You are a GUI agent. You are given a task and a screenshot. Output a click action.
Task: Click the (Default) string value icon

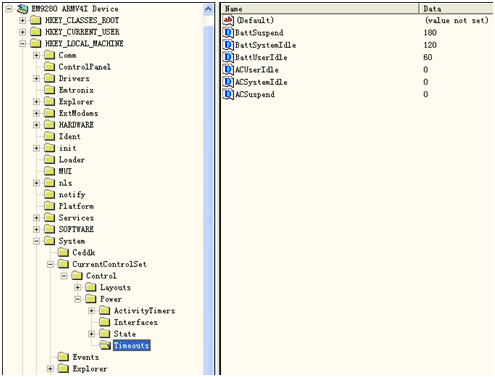[228, 20]
